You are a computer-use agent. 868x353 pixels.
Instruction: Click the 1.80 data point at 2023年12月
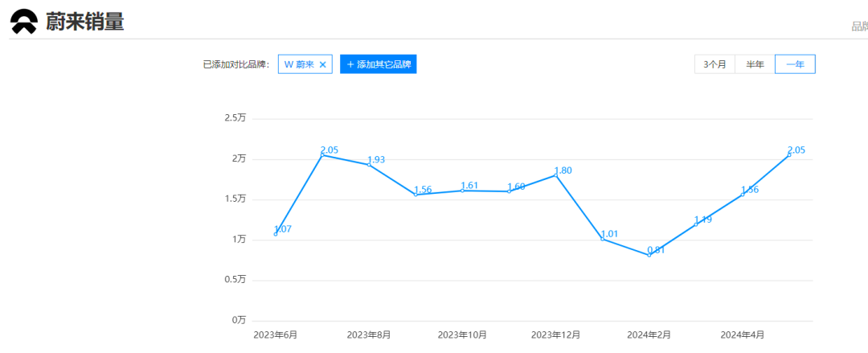555,174
